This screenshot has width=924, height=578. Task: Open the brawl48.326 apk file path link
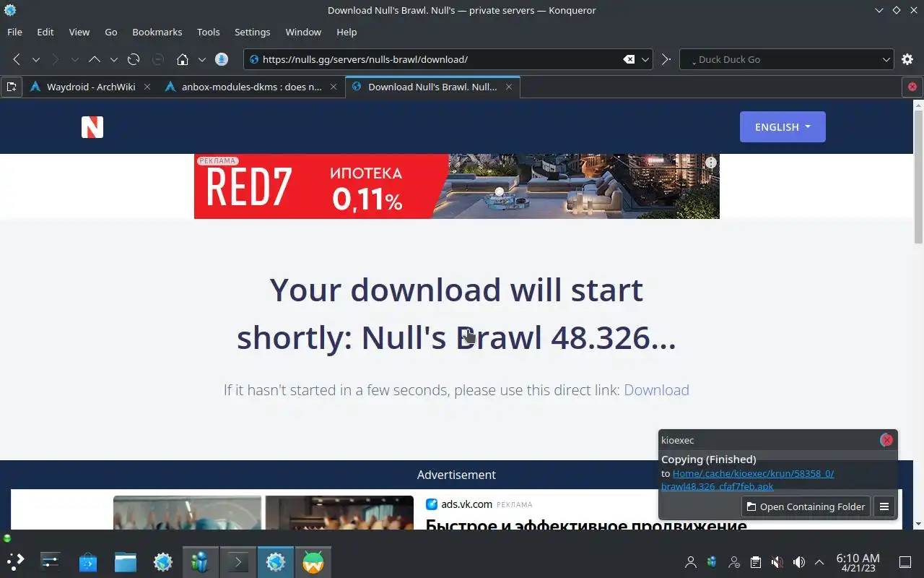(747, 480)
